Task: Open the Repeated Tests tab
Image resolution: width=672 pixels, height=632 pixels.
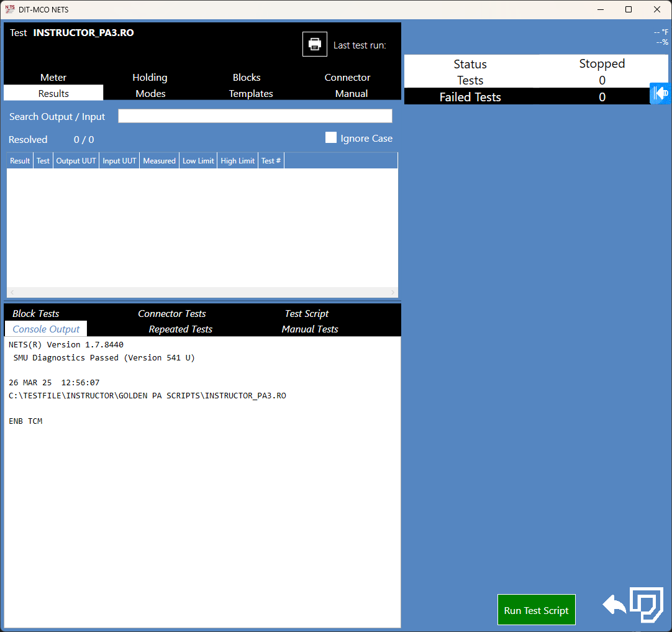Action: point(181,329)
